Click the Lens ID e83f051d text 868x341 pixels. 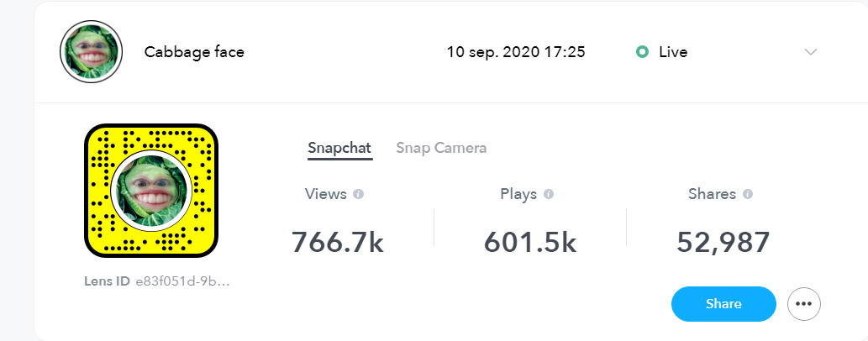click(x=156, y=281)
